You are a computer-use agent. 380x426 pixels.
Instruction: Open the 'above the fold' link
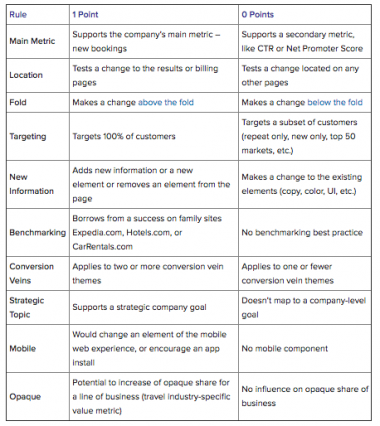[166, 102]
